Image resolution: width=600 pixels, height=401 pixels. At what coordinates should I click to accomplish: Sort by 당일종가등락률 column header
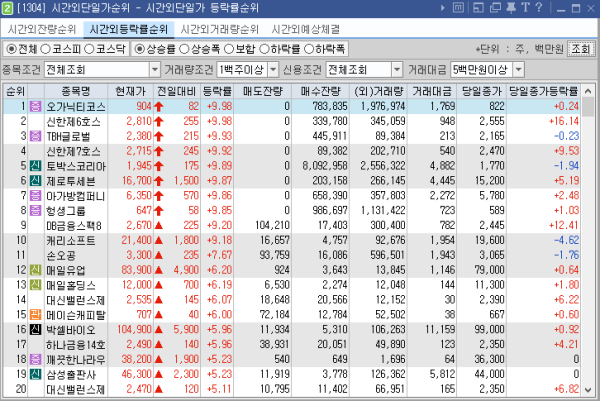543,91
